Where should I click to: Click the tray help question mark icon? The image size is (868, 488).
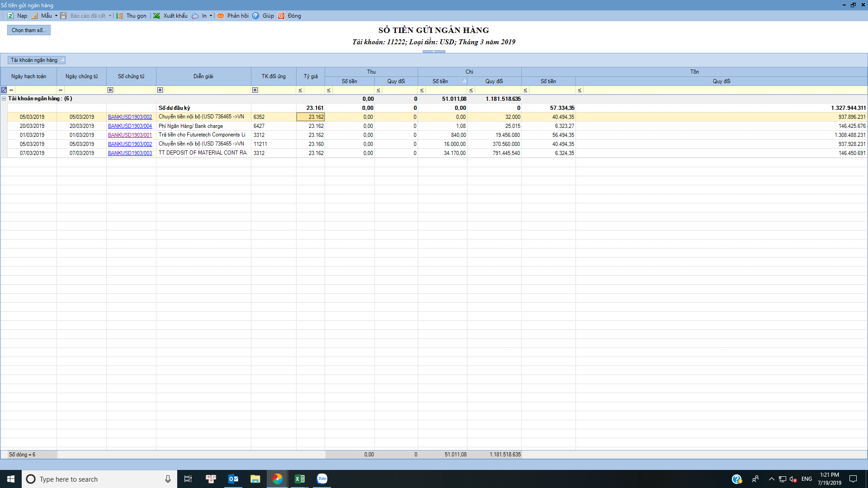tap(736, 479)
